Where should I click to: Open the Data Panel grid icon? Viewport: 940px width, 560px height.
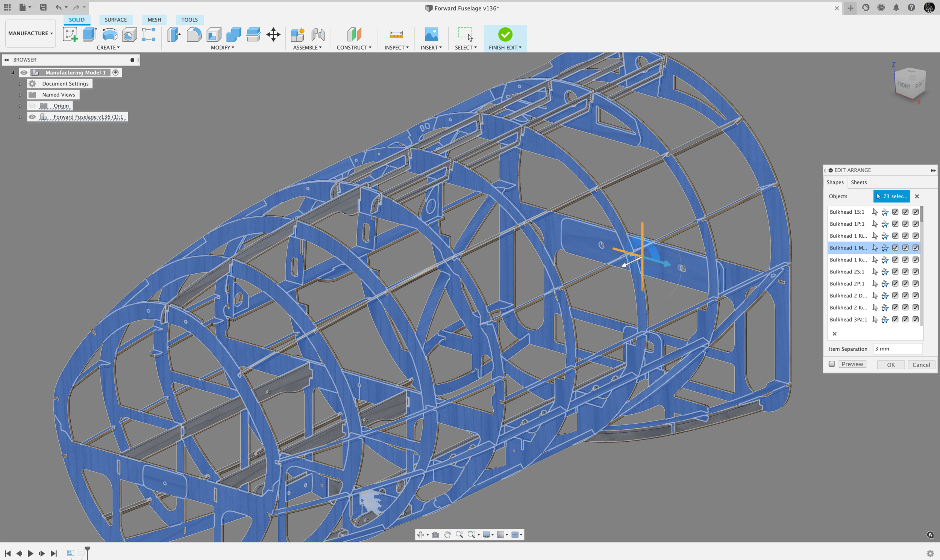tap(7, 7)
